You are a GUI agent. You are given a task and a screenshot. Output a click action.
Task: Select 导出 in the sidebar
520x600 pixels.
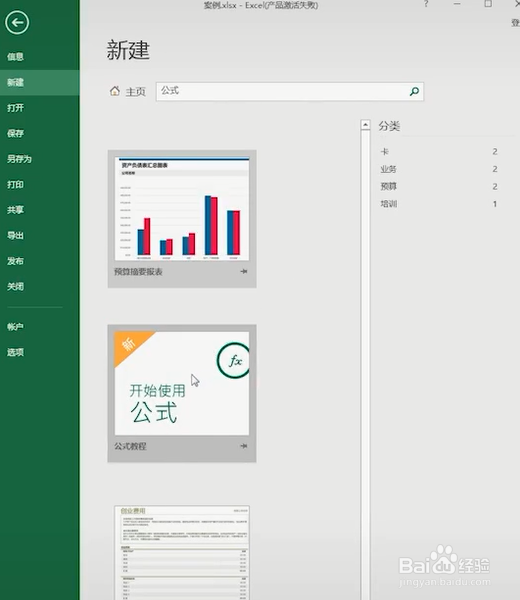pyautogui.click(x=15, y=235)
